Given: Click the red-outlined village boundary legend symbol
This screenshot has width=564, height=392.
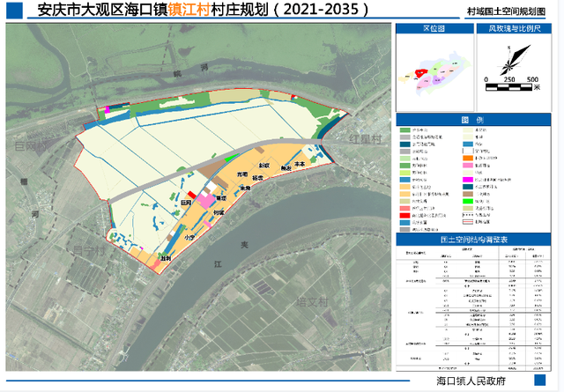Looking at the screenshot, I should tap(468, 222).
